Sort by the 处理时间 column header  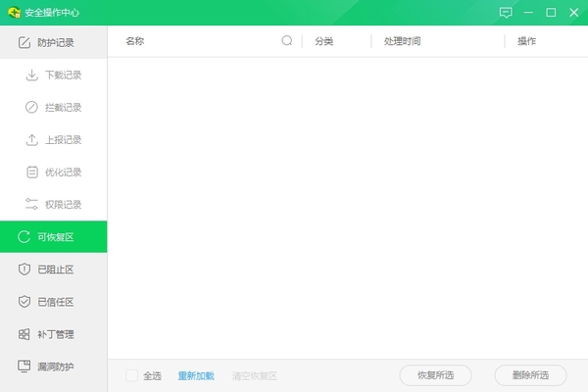pyautogui.click(x=402, y=41)
